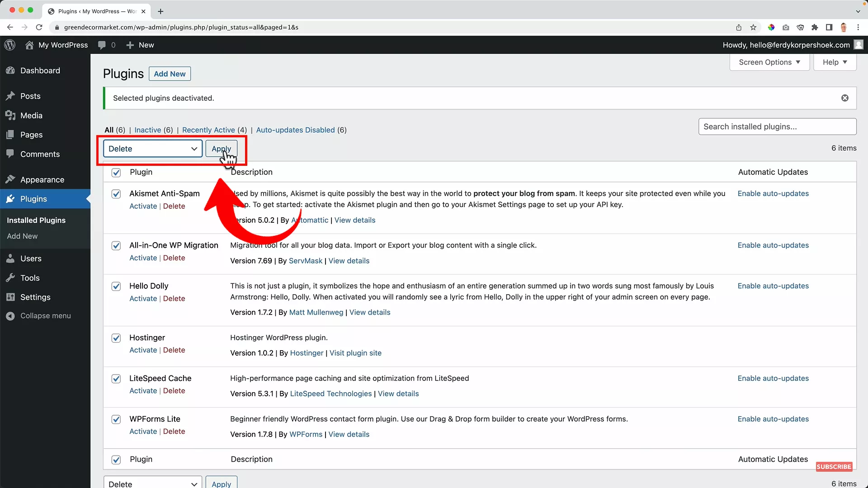This screenshot has height=488, width=868.
Task: Select the Media sidebar icon
Action: [10, 115]
